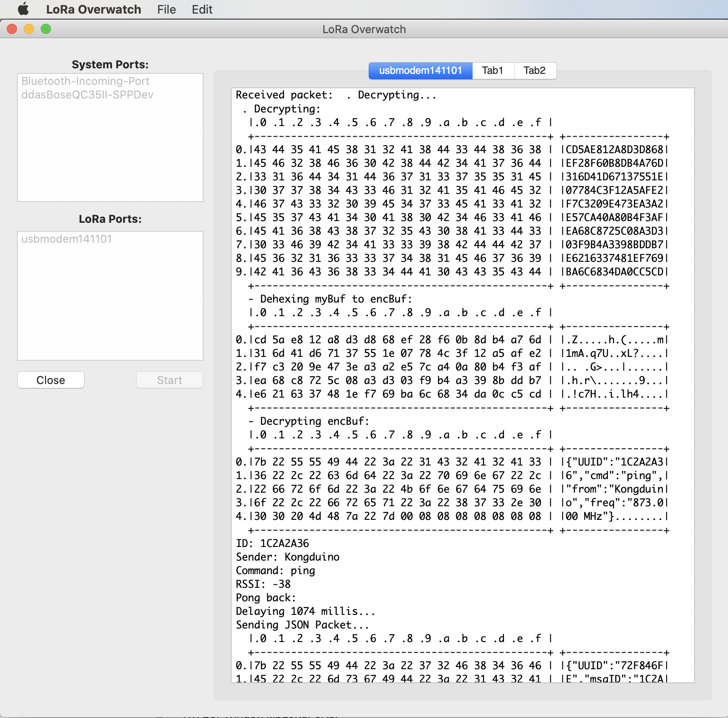Click the 'Delaying 1074 millis...' line

tap(305, 611)
